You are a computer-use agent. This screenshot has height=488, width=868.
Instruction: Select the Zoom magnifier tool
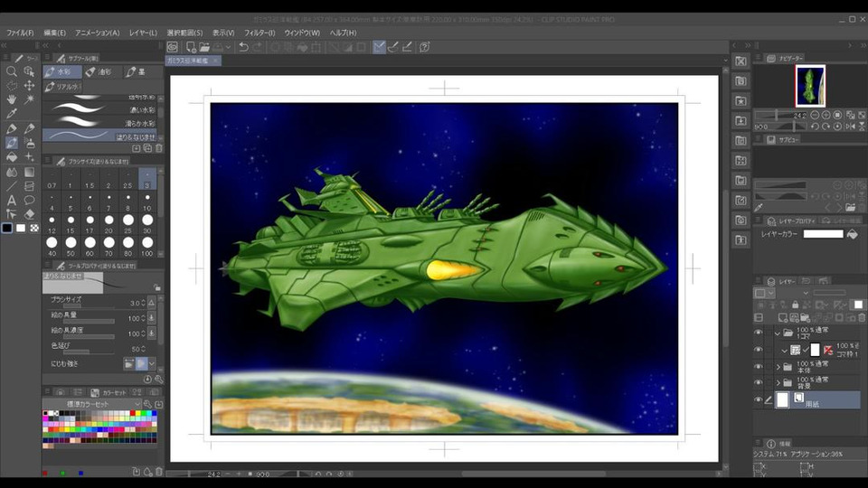pyautogui.click(x=11, y=71)
